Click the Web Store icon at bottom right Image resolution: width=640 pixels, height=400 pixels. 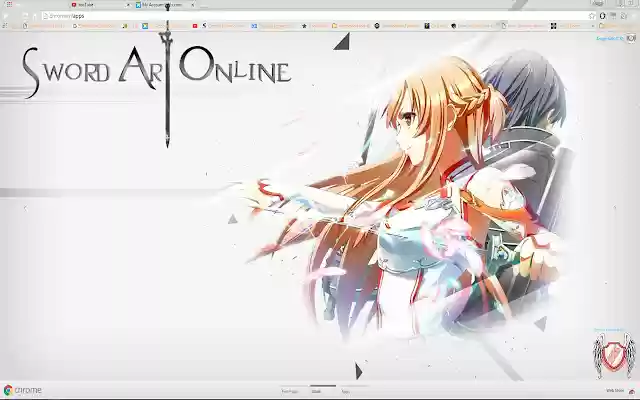[632, 391]
